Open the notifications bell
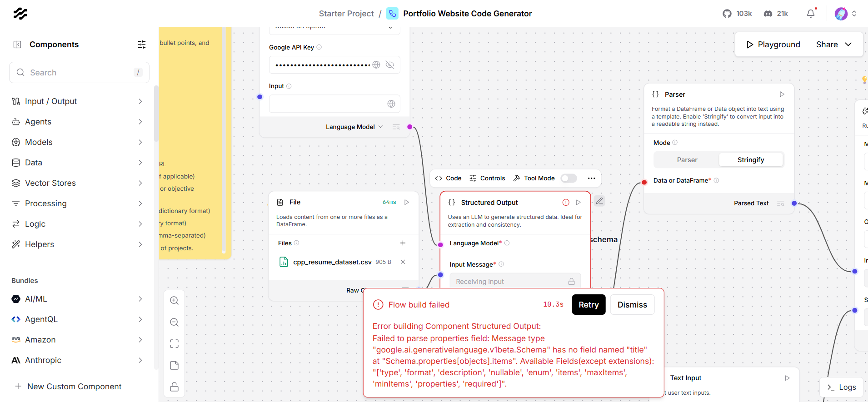868x402 pixels. [811, 14]
